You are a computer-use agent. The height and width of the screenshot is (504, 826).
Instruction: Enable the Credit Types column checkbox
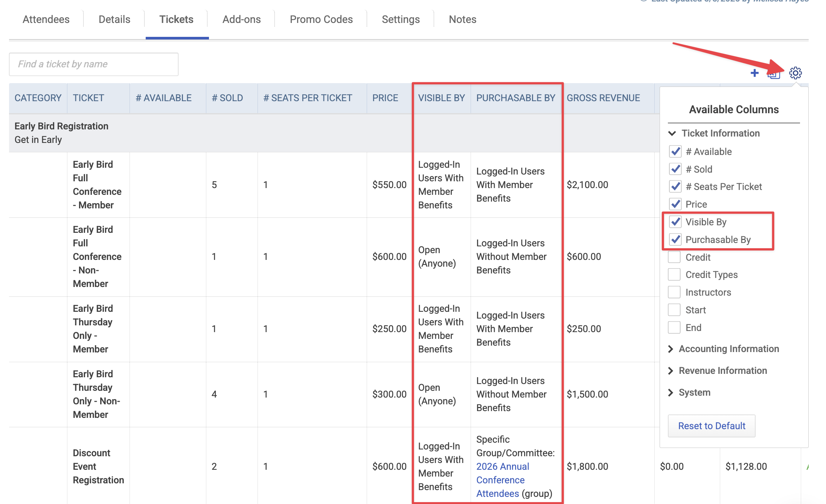click(x=674, y=275)
